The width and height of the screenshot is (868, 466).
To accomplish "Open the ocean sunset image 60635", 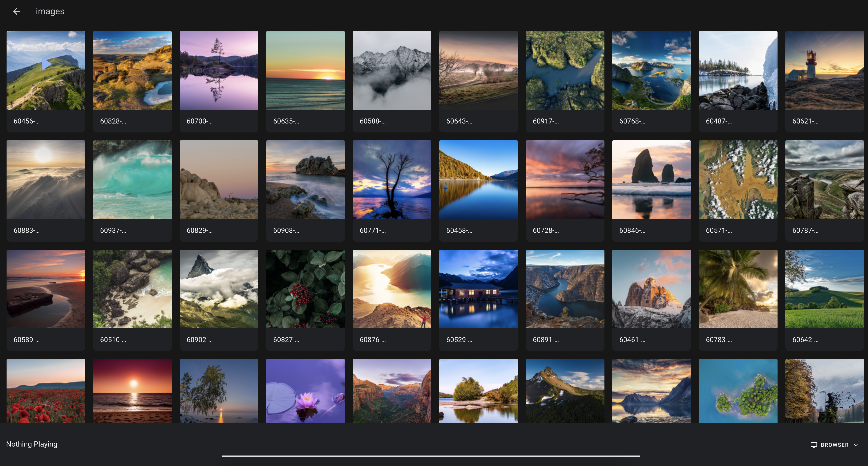I will [x=305, y=70].
